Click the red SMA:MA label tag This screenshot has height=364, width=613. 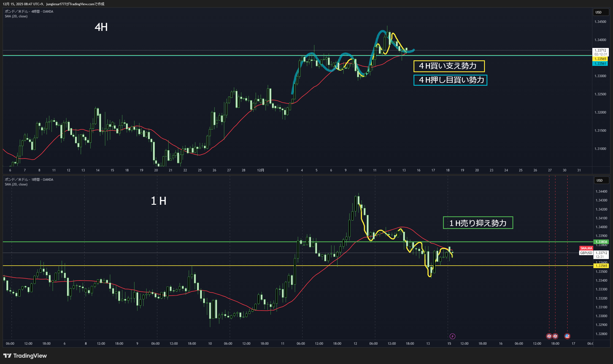(x=586, y=248)
